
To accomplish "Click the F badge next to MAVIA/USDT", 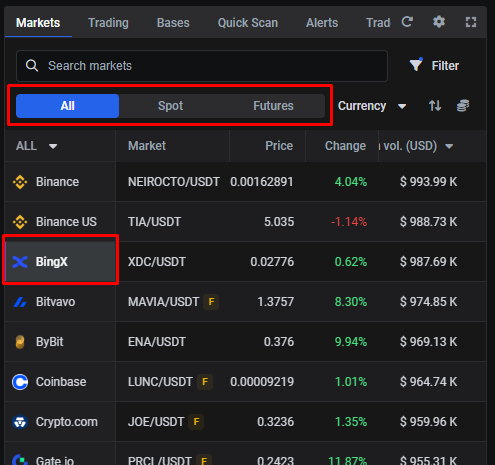I will click(211, 302).
